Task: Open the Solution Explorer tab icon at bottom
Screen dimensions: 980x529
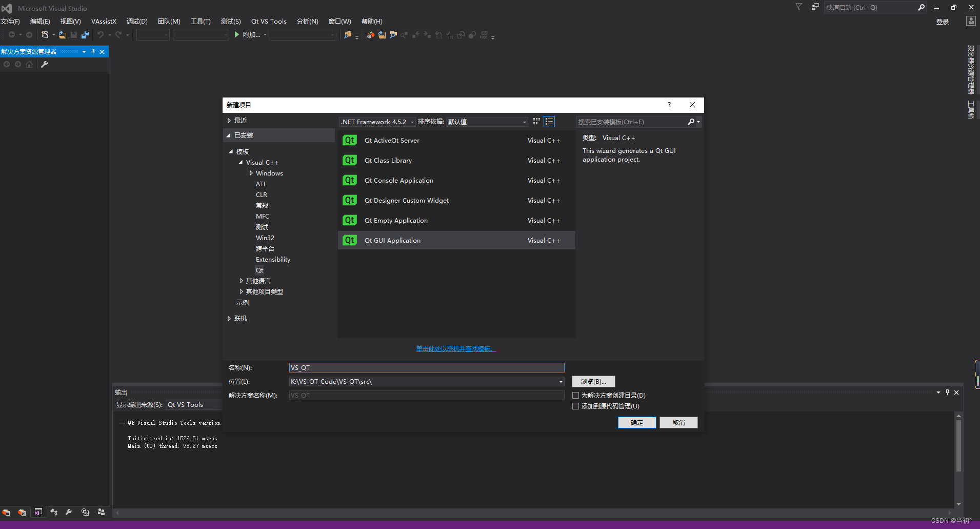Action: [x=38, y=512]
